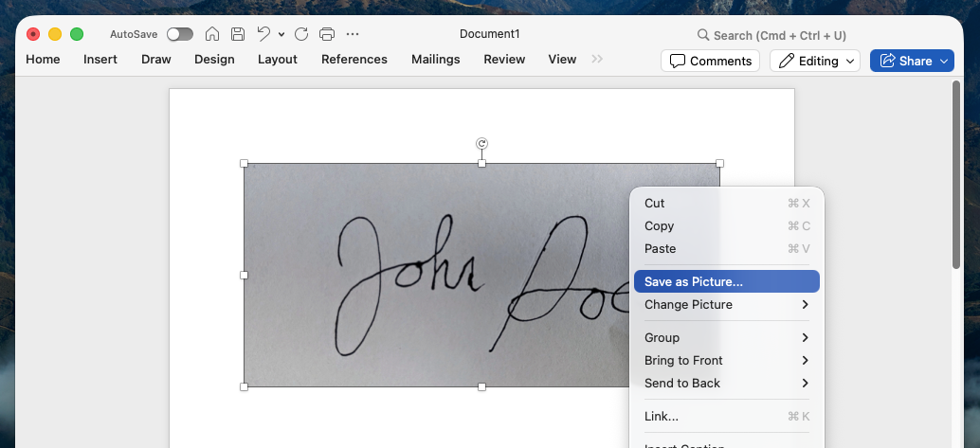Click the vertical document scrollbar
The height and width of the screenshot is (448, 980).
point(956,175)
